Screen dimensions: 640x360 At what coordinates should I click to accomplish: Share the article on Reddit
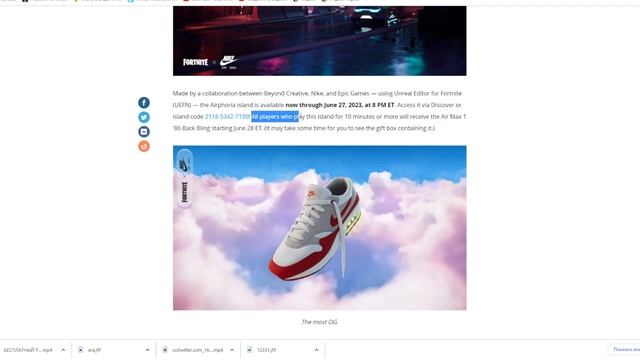[x=144, y=146]
